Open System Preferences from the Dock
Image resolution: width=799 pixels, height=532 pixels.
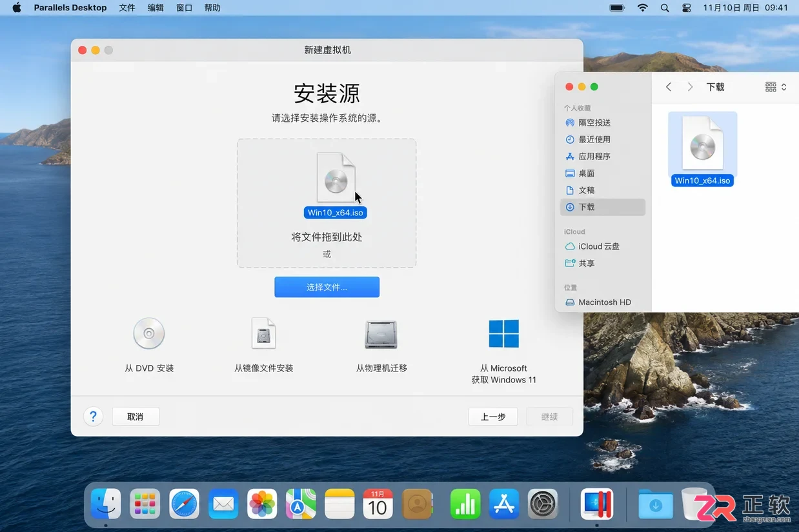(x=543, y=504)
